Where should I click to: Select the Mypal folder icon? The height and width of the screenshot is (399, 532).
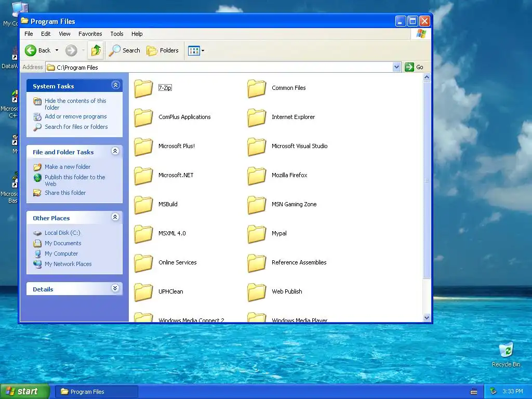[x=257, y=234]
